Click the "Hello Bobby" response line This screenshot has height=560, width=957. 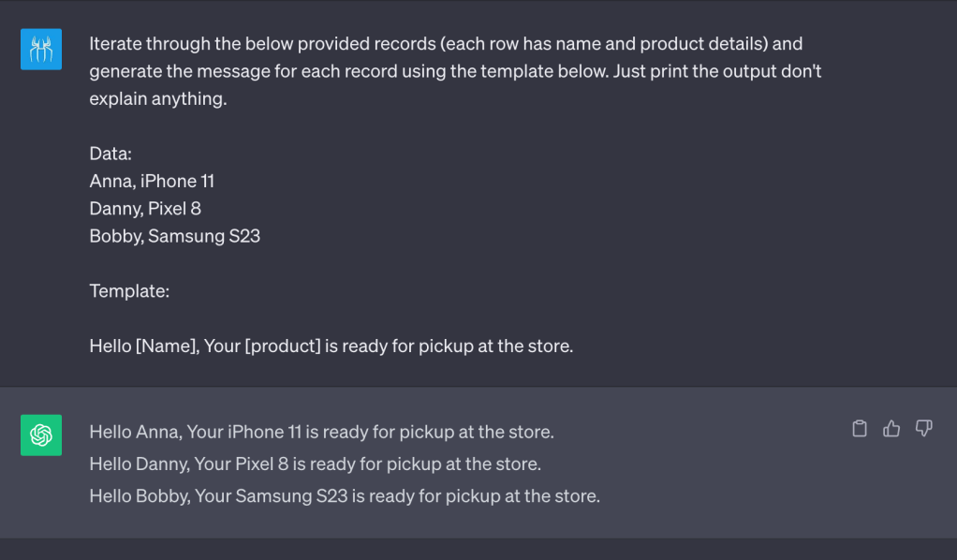[344, 496]
